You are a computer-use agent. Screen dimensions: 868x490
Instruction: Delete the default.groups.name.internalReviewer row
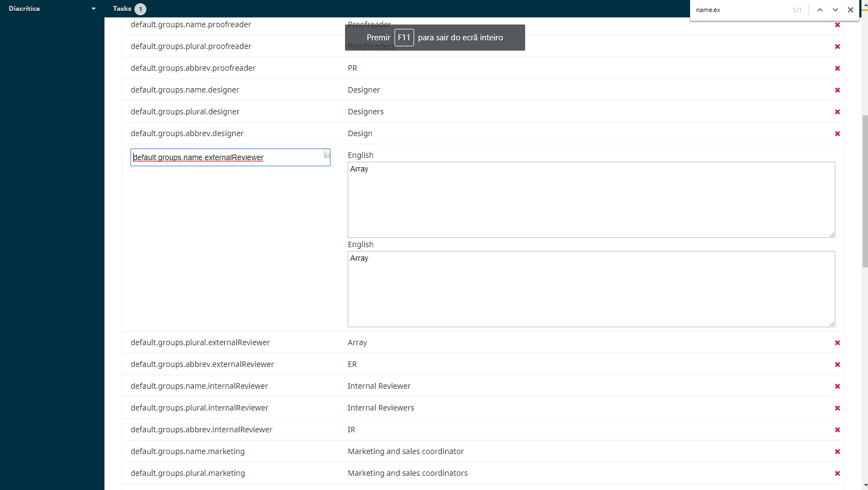(838, 386)
